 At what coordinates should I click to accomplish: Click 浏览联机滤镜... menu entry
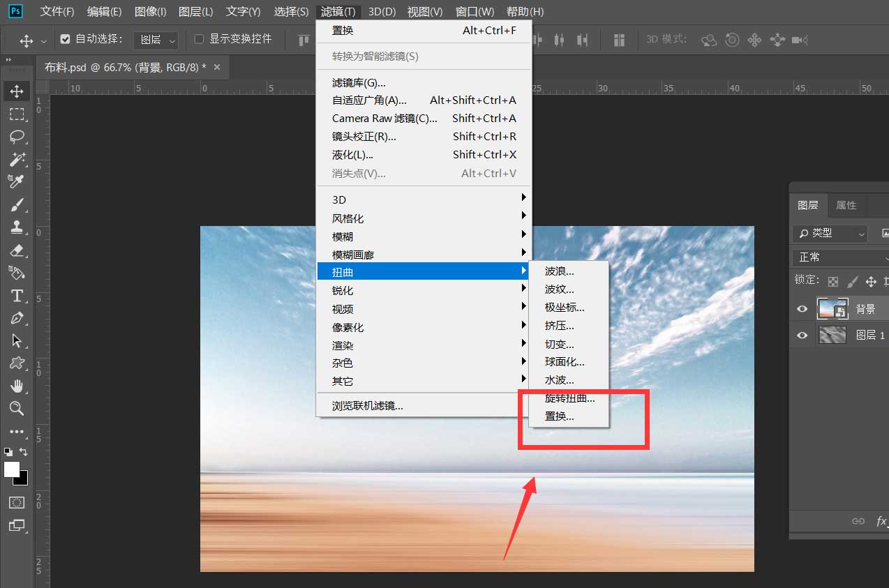tap(424, 406)
